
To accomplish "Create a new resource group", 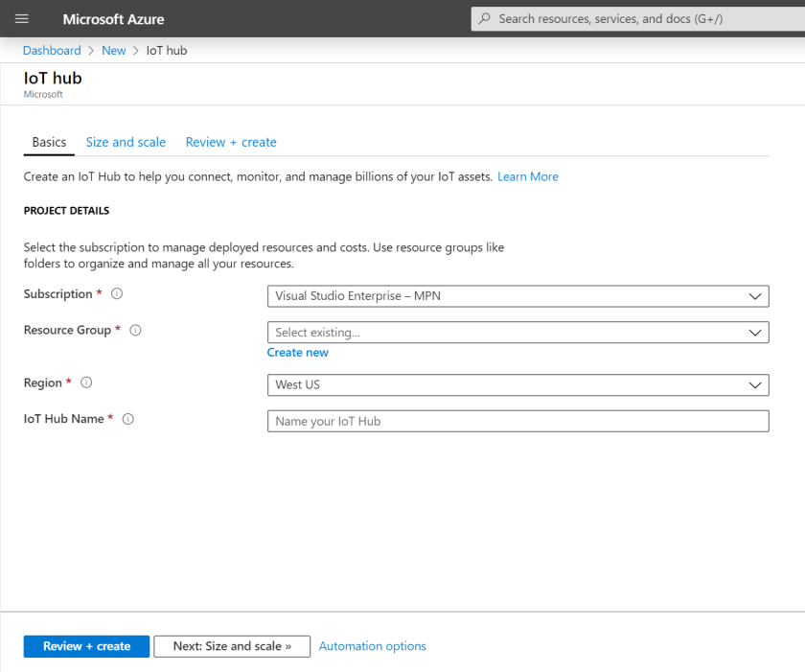I will [297, 352].
